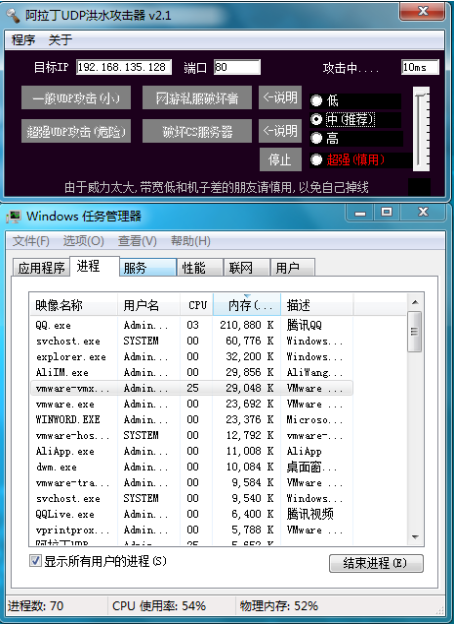Select the explorer.exe process row
Image resolution: width=454 pixels, height=626 pixels.
point(192,357)
